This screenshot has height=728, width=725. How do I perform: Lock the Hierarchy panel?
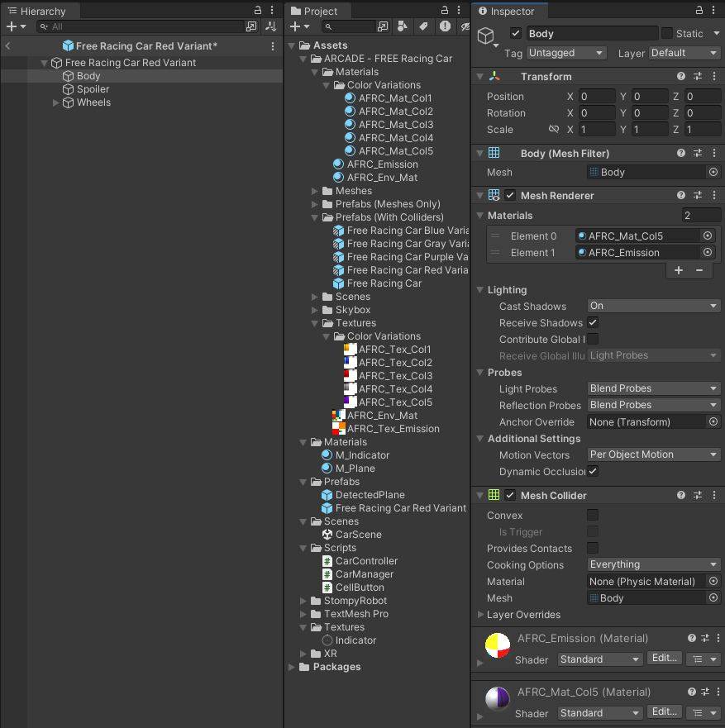coord(257,10)
